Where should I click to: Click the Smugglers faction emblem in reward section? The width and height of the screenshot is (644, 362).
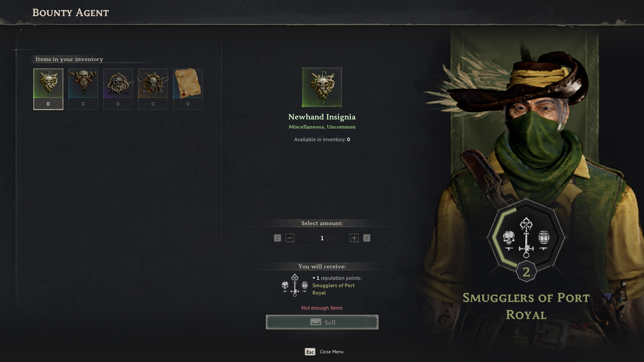click(295, 286)
